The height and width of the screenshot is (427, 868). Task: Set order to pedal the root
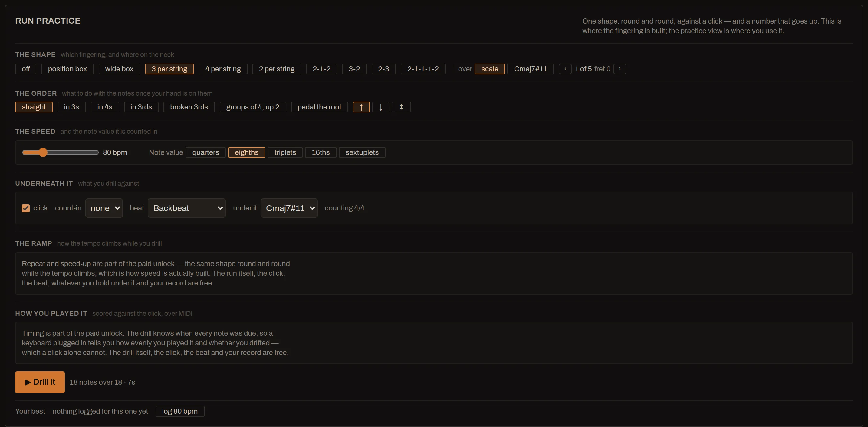tap(319, 107)
